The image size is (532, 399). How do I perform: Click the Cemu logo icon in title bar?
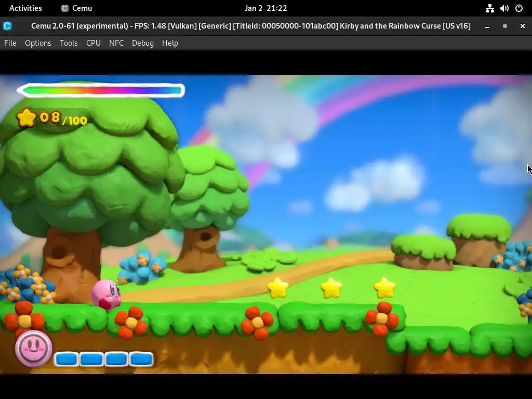point(7,26)
